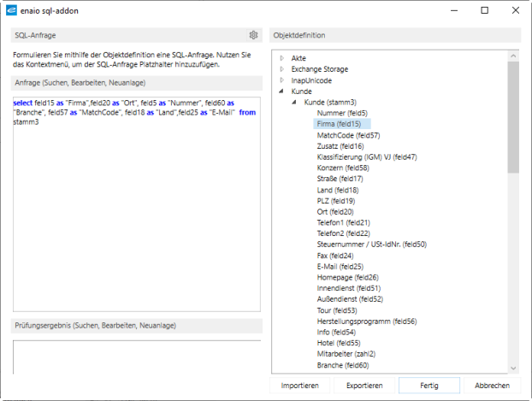The image size is (532, 401).
Task: Cancel dialog with Abbrechen button
Action: pyautogui.click(x=492, y=386)
